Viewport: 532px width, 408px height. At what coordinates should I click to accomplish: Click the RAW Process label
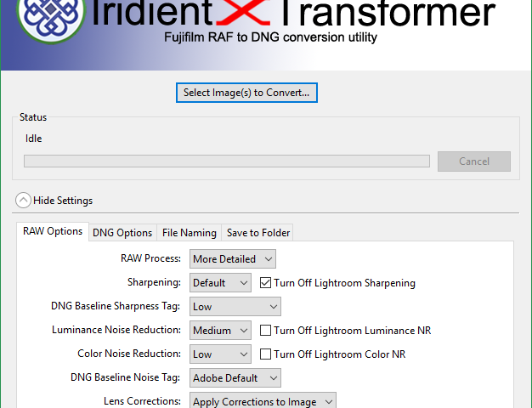[x=150, y=258]
